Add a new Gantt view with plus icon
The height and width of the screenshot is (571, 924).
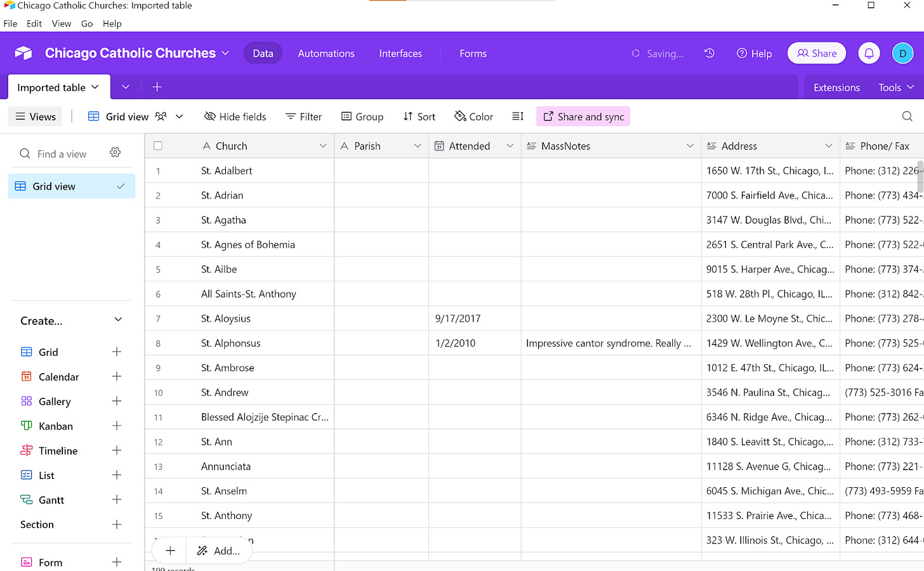[117, 500]
